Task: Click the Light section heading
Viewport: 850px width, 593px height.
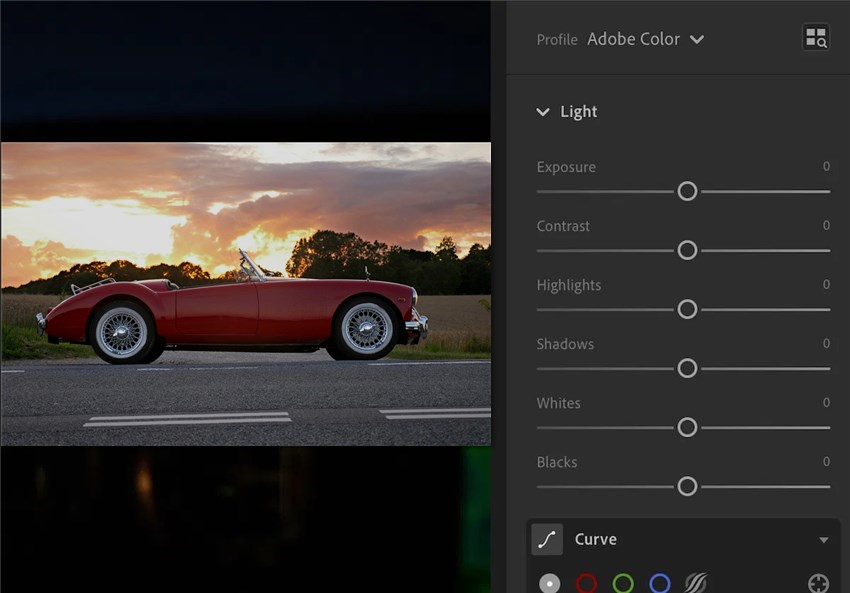Action: [578, 112]
